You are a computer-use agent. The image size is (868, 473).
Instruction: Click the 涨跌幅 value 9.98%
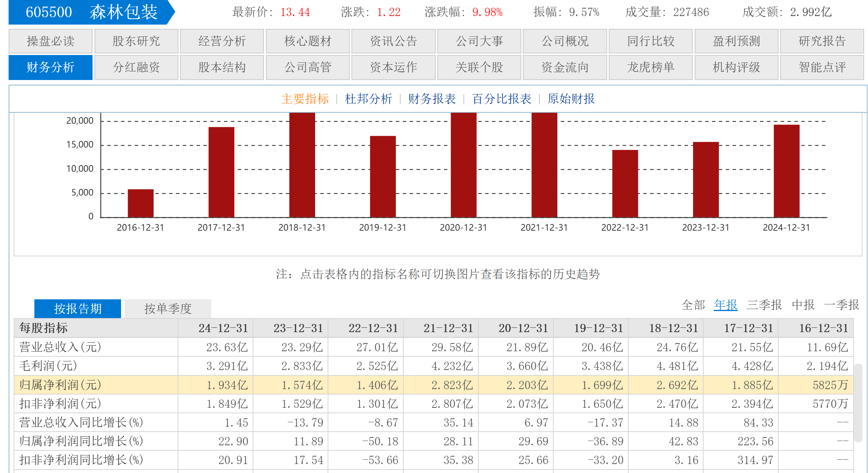(487, 12)
